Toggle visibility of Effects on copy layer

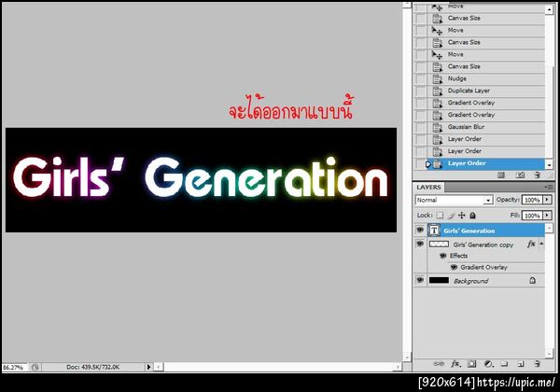442,256
